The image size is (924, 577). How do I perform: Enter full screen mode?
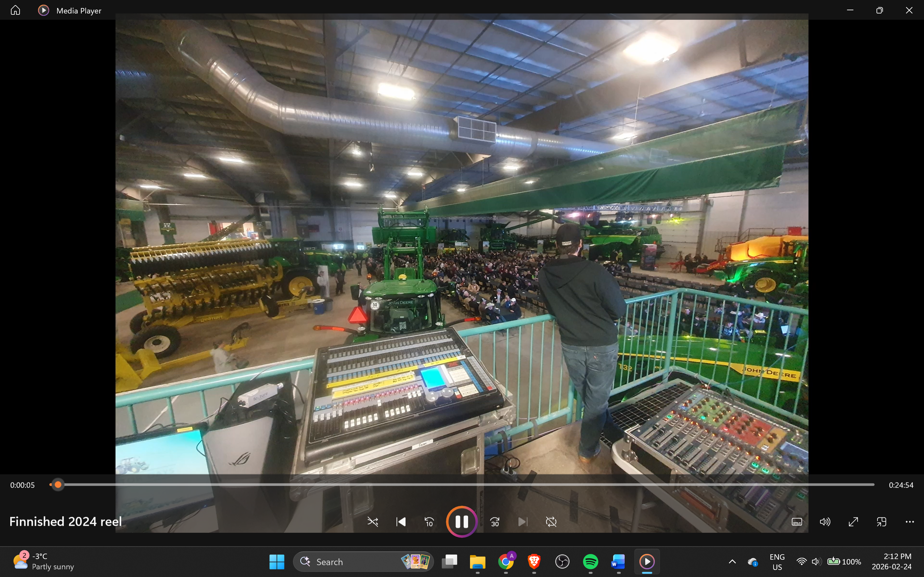[x=853, y=522]
